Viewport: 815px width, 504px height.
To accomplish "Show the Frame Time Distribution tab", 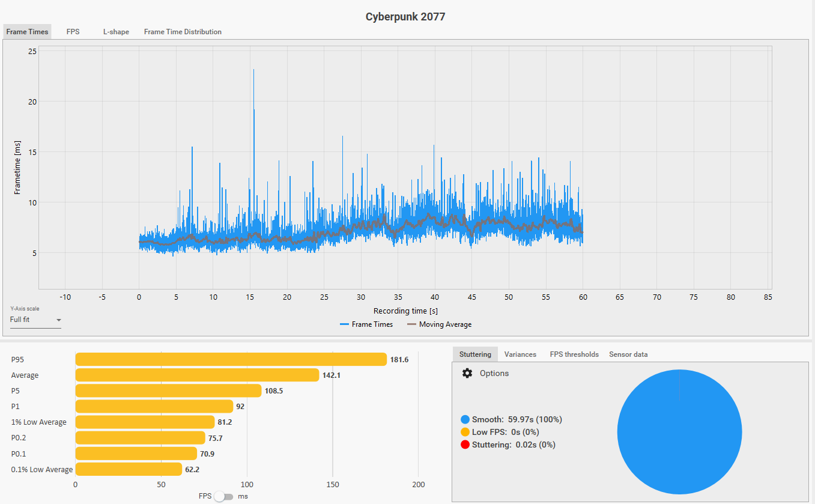I will tap(183, 32).
